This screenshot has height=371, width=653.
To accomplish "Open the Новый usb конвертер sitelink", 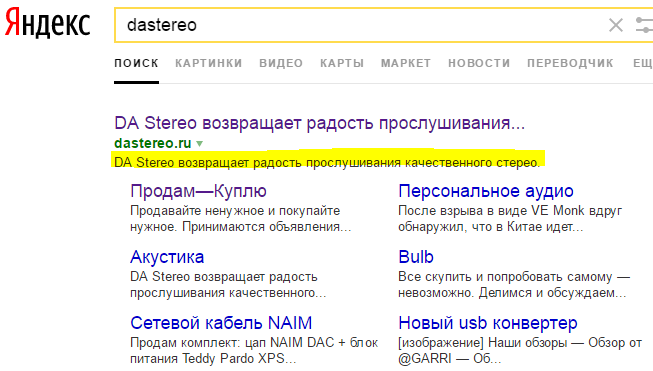I will point(488,323).
